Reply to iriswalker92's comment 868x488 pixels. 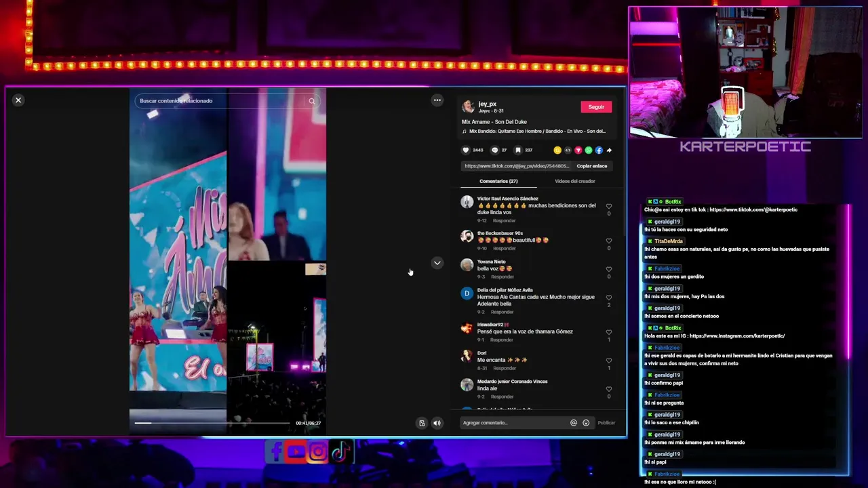502,340
